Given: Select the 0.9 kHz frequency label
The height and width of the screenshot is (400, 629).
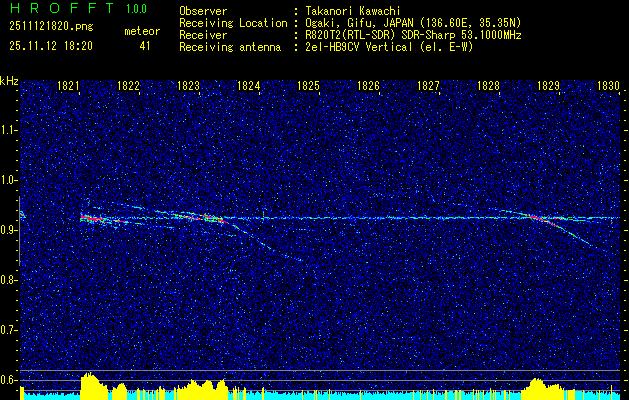Looking at the screenshot, I should [x=8, y=231].
